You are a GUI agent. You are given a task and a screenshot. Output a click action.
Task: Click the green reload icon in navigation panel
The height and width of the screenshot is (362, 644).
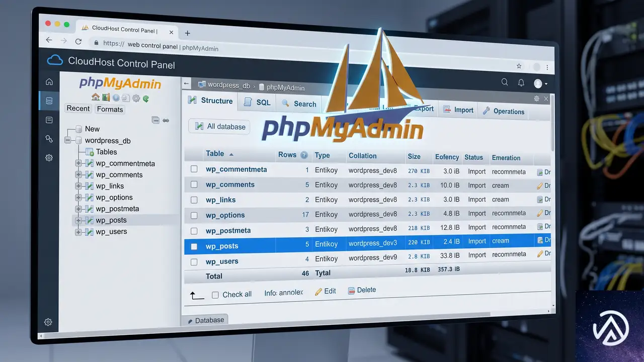pyautogui.click(x=145, y=99)
